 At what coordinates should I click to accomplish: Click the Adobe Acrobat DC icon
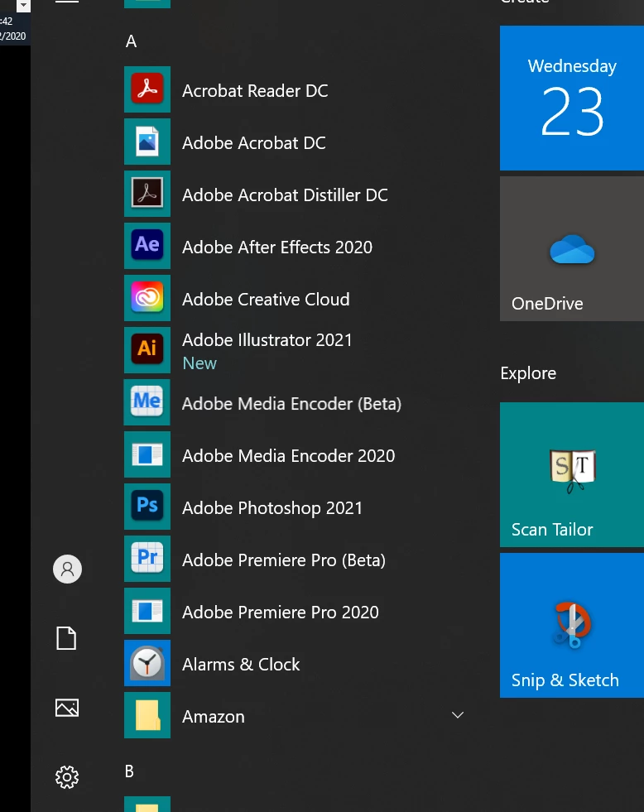(147, 142)
